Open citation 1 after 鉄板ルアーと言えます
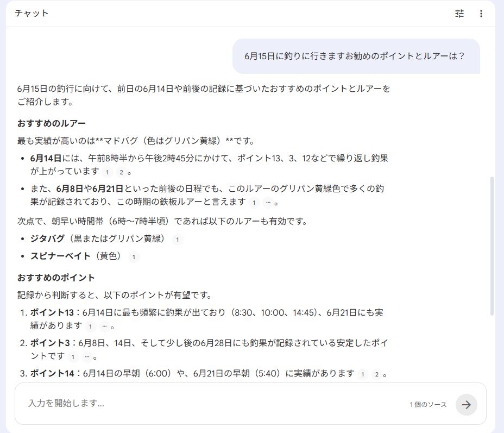 point(254,203)
